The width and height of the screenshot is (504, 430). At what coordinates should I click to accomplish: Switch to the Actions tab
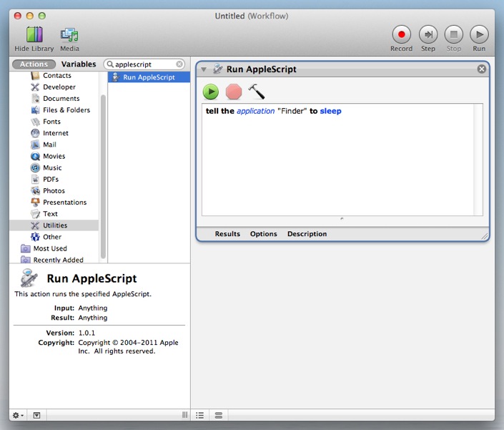pyautogui.click(x=34, y=64)
